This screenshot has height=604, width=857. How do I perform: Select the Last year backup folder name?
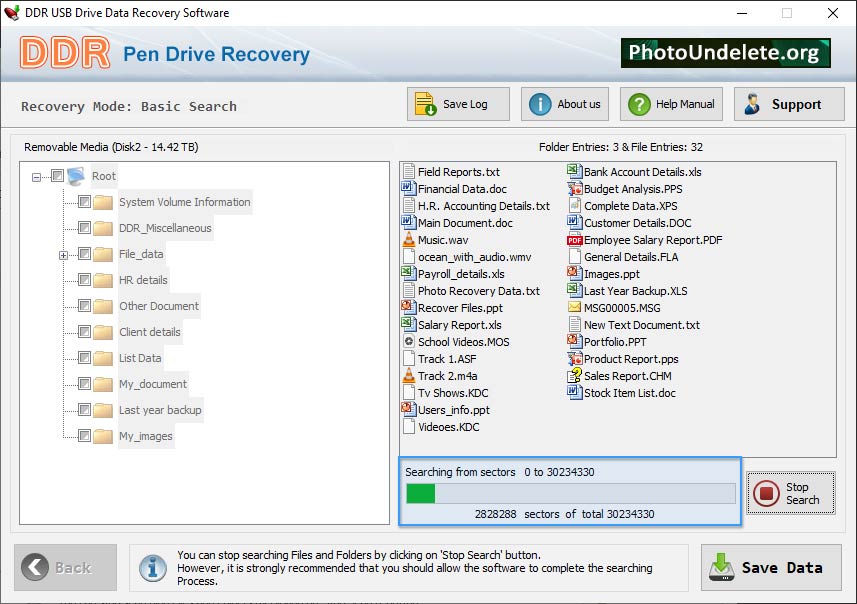coord(160,410)
